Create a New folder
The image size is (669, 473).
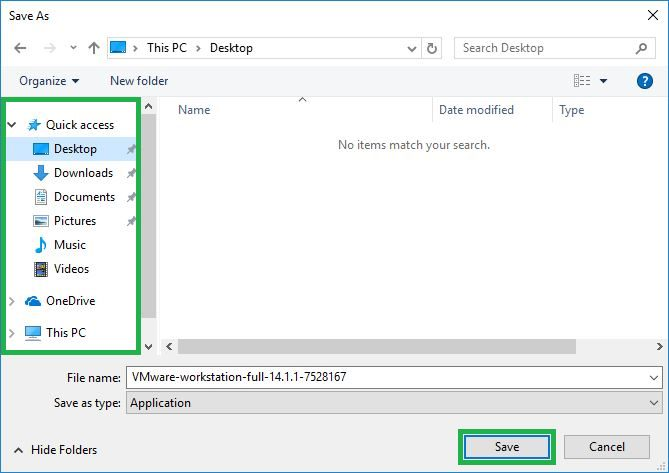pos(139,81)
